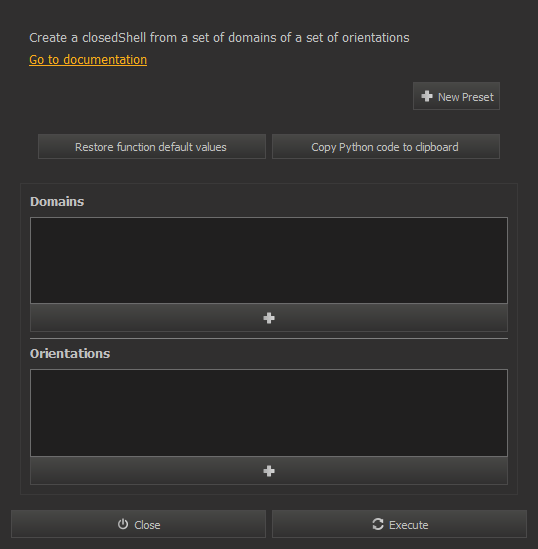Add a domain using the bar below Domains
The image size is (538, 549).
click(269, 318)
